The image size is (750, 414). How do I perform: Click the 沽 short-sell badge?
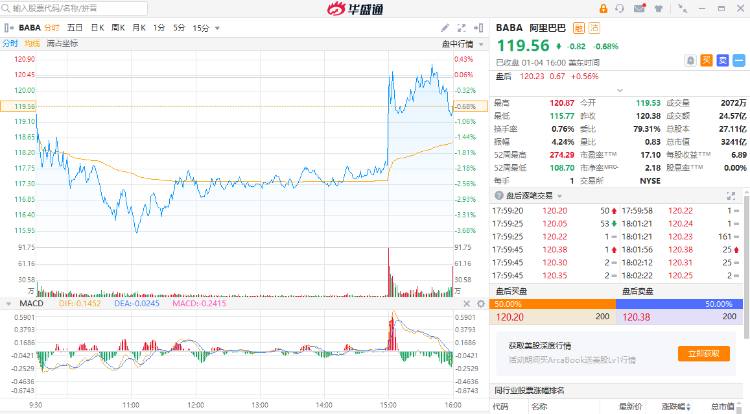(594, 28)
